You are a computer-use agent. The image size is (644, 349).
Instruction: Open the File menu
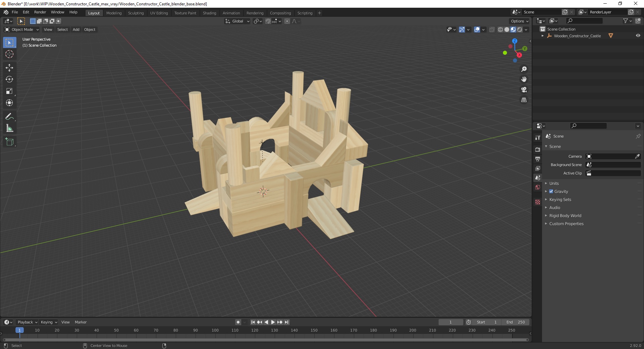click(x=15, y=12)
